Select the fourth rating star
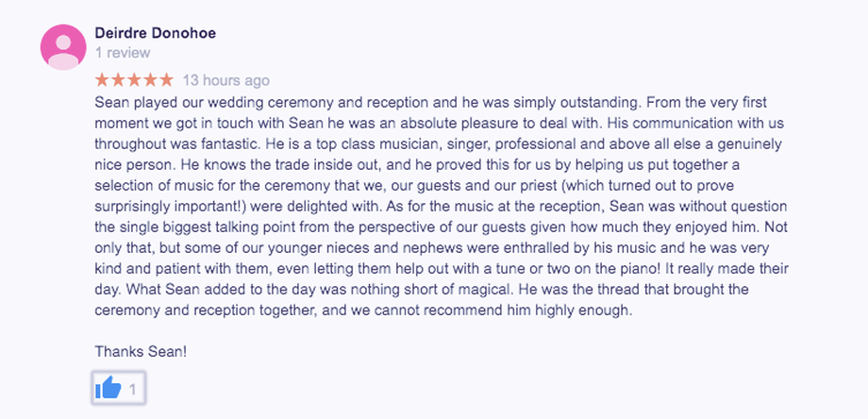 pos(150,80)
